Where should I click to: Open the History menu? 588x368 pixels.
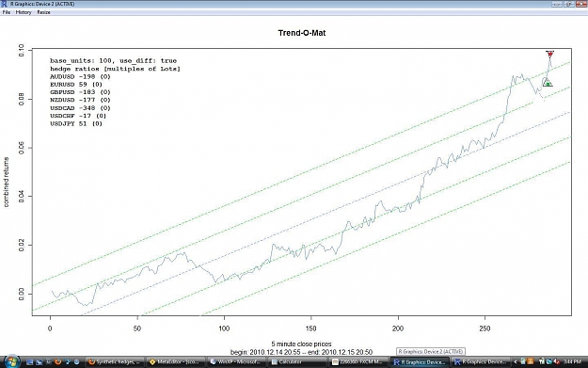(24, 12)
